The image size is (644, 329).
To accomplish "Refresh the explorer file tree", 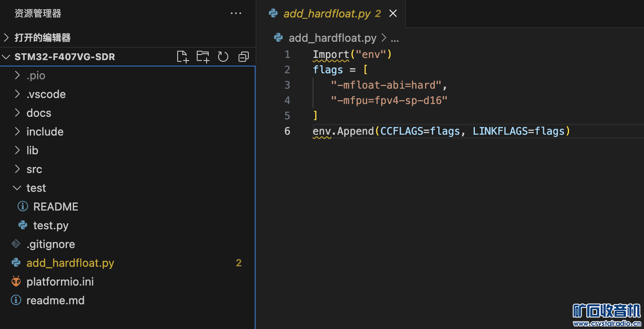I will tap(223, 57).
